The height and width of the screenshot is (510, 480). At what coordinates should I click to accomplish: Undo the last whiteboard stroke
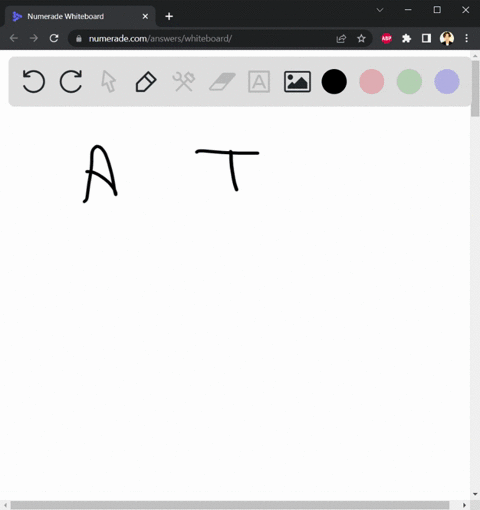point(33,81)
